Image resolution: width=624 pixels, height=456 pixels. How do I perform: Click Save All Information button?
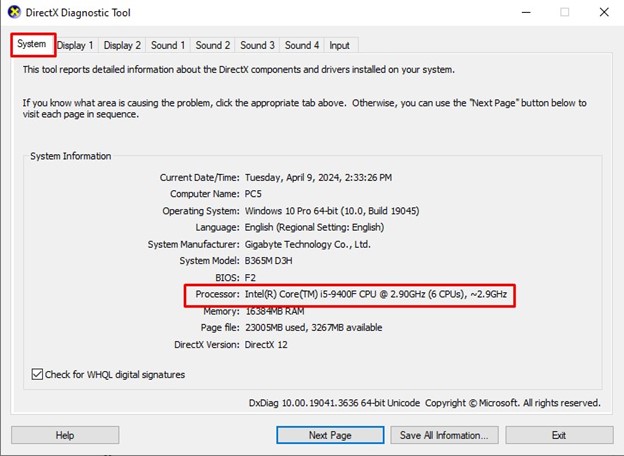click(443, 435)
